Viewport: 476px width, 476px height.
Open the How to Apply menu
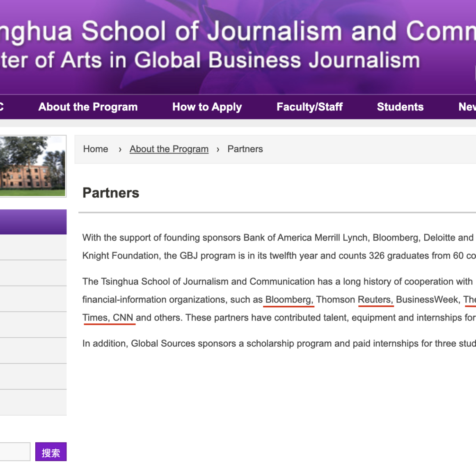pyautogui.click(x=207, y=107)
